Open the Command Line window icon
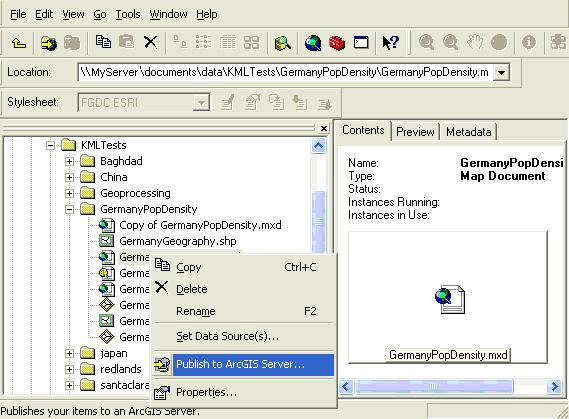The height and width of the screenshot is (419, 569). click(361, 42)
